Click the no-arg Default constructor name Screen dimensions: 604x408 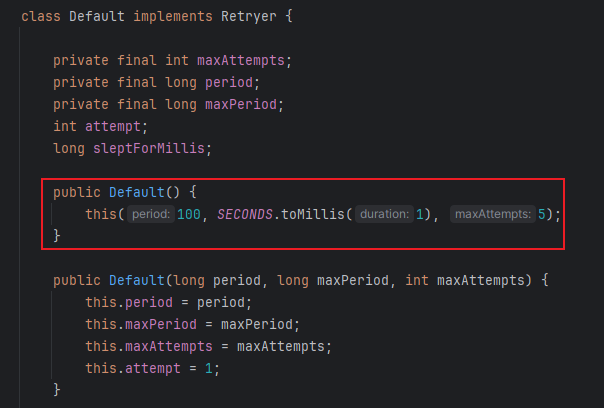[137, 192]
